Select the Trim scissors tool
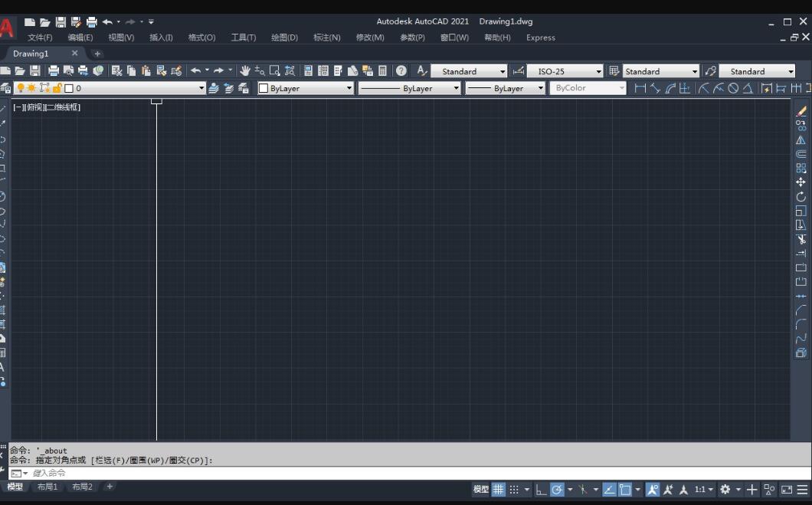Screen dimensions: 812x505 click(x=801, y=239)
